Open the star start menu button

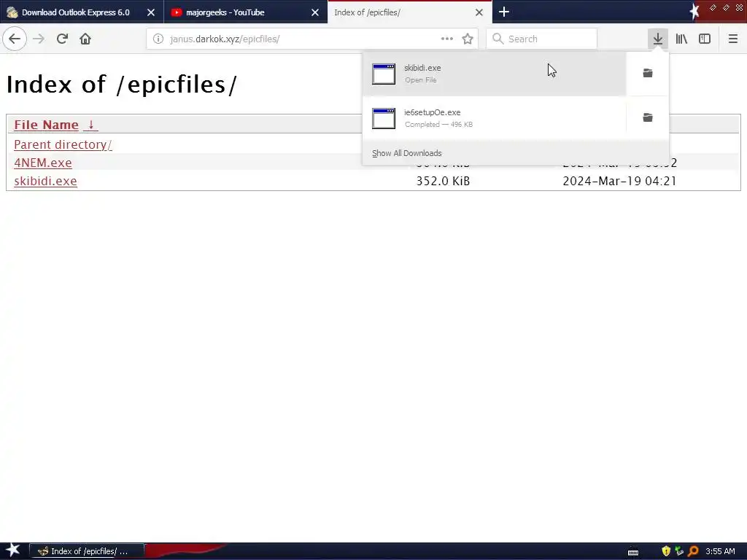[x=12, y=551]
